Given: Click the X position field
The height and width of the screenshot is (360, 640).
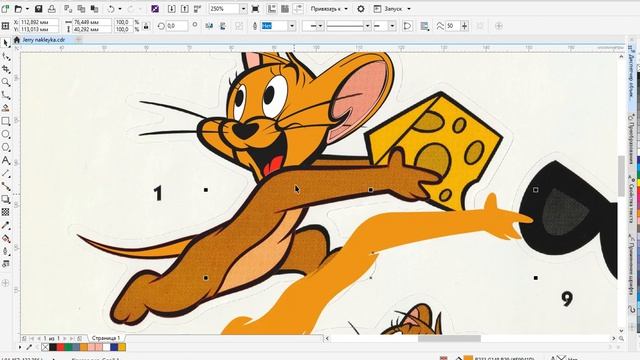Looking at the screenshot, I should pyautogui.click(x=39, y=22).
